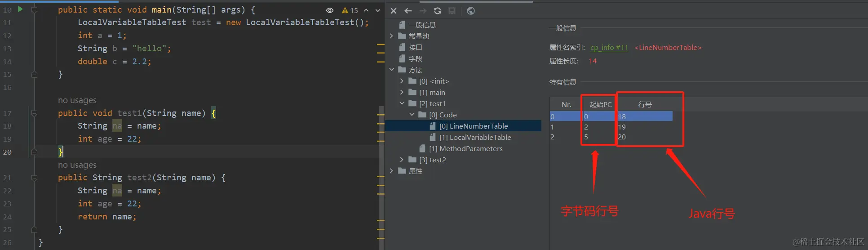
Task: Click the test2 method name in code
Action: pos(139,177)
